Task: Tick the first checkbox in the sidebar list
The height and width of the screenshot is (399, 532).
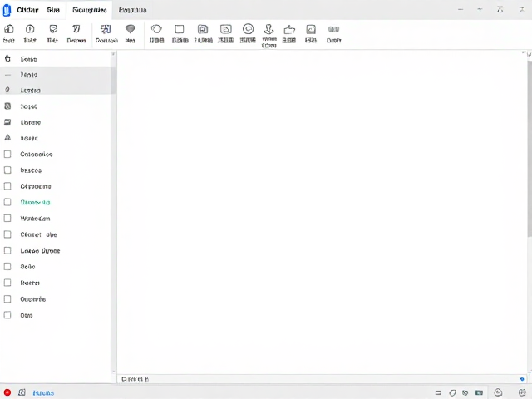Action: (x=7, y=154)
